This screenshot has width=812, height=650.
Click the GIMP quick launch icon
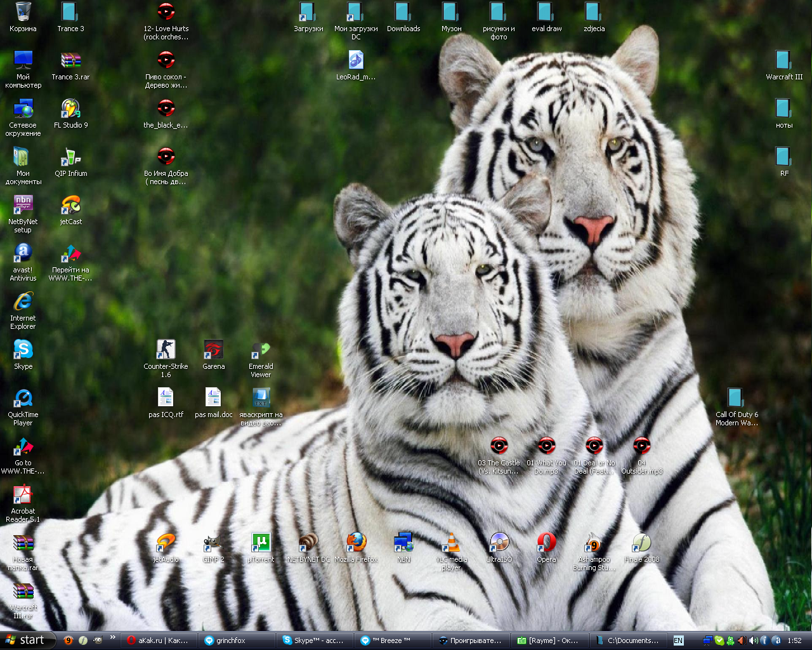click(98, 640)
